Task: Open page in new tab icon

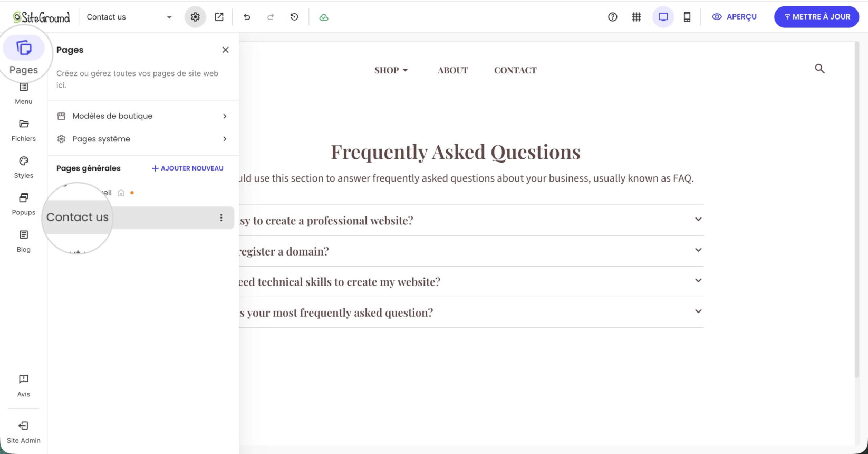Action: (x=219, y=17)
